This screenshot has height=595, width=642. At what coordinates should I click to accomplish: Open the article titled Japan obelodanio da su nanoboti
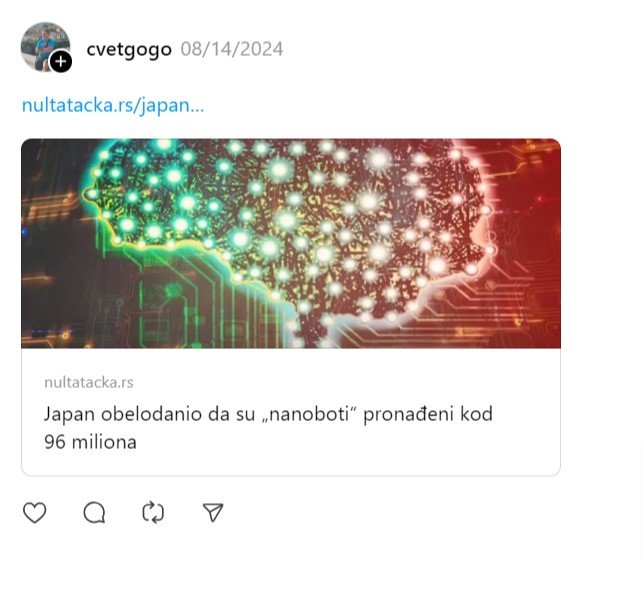(x=268, y=428)
